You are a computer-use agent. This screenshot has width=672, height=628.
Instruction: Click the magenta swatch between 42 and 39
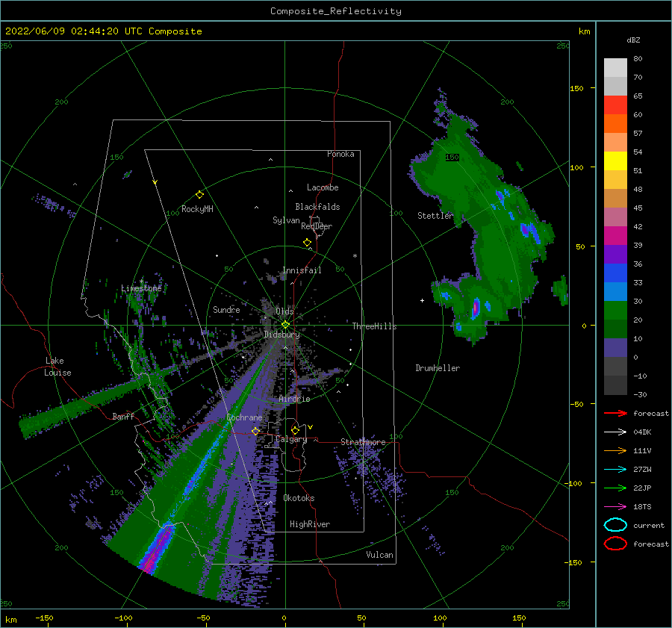point(615,236)
